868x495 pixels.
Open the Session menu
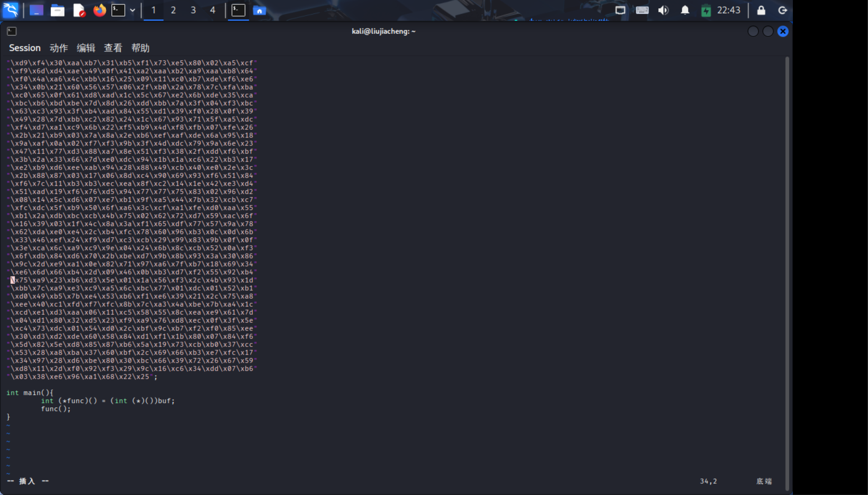tap(24, 48)
